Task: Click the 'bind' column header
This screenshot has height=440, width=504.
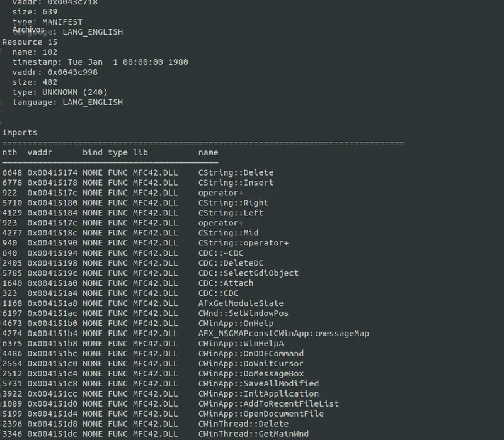Action: tap(93, 152)
